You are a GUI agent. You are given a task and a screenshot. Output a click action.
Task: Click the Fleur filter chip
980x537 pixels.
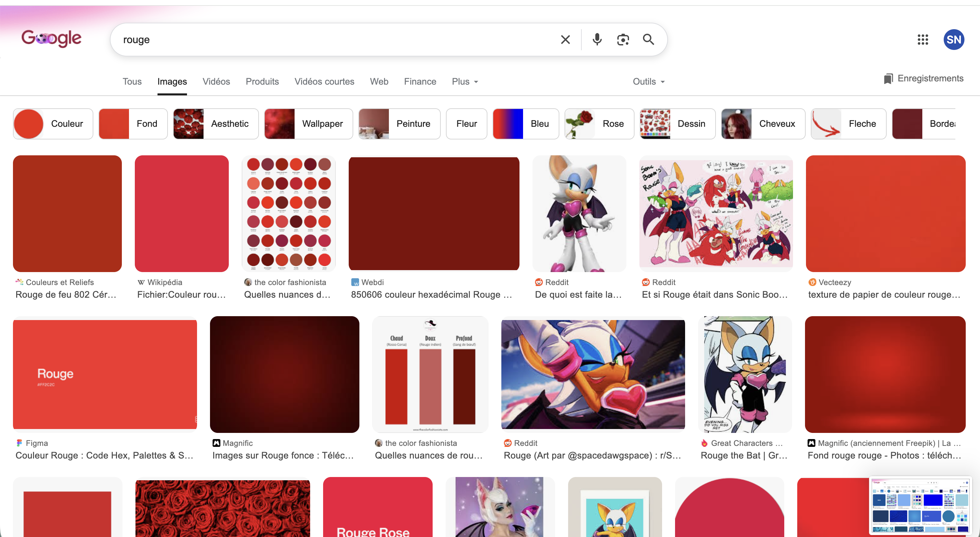[466, 124]
